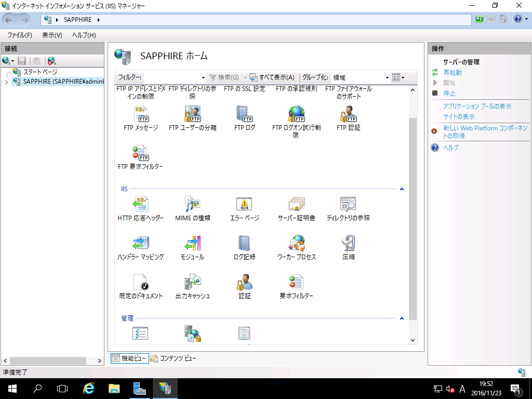
Task: Click the horizontal scrollbar in 接続 pane
Action: pos(48,361)
